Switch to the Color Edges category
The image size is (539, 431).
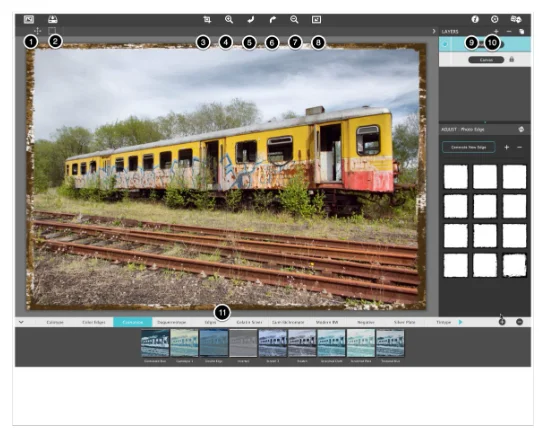tap(94, 322)
